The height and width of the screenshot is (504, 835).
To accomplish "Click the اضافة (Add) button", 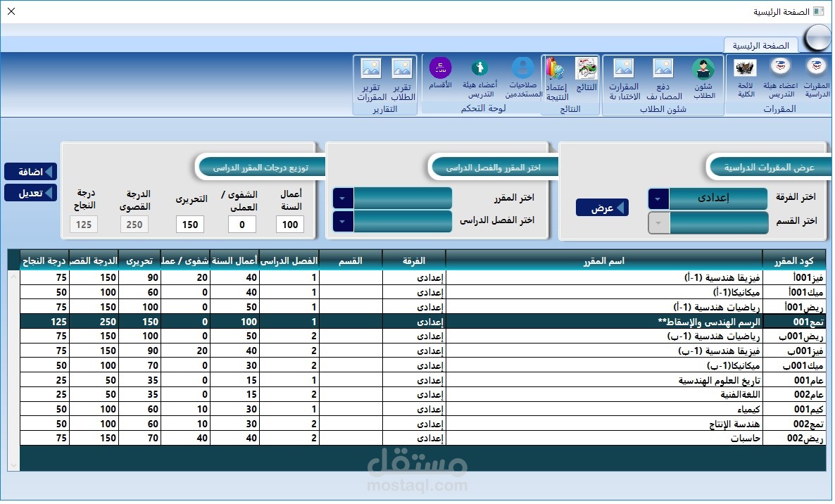I will tap(30, 171).
